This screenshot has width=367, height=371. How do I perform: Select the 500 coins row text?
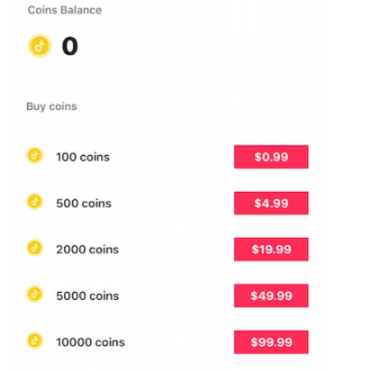[x=84, y=203]
